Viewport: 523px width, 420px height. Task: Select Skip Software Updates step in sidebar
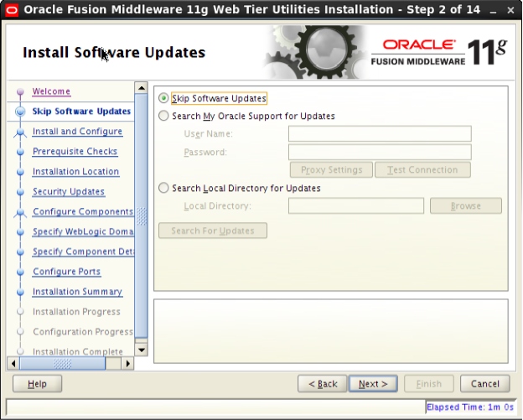coord(81,111)
